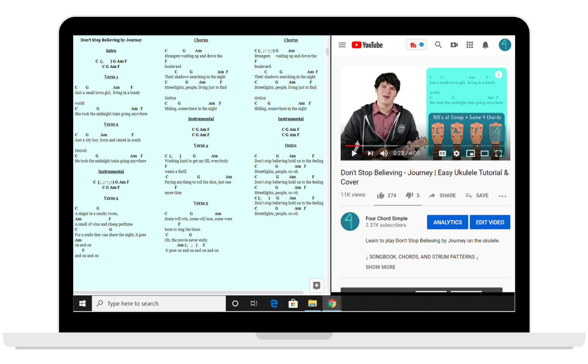This screenshot has width=588, height=364.
Task: Open Task View on the taskbar
Action: [254, 304]
